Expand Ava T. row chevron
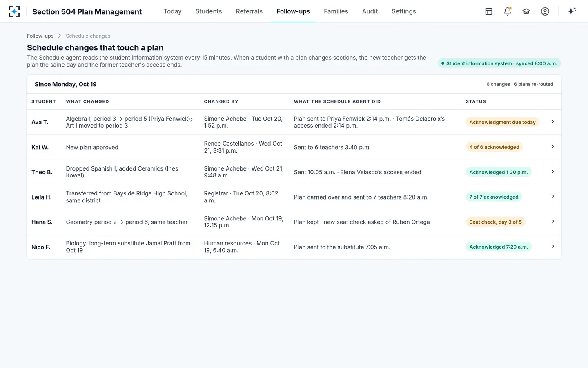The image size is (588, 368). point(552,121)
